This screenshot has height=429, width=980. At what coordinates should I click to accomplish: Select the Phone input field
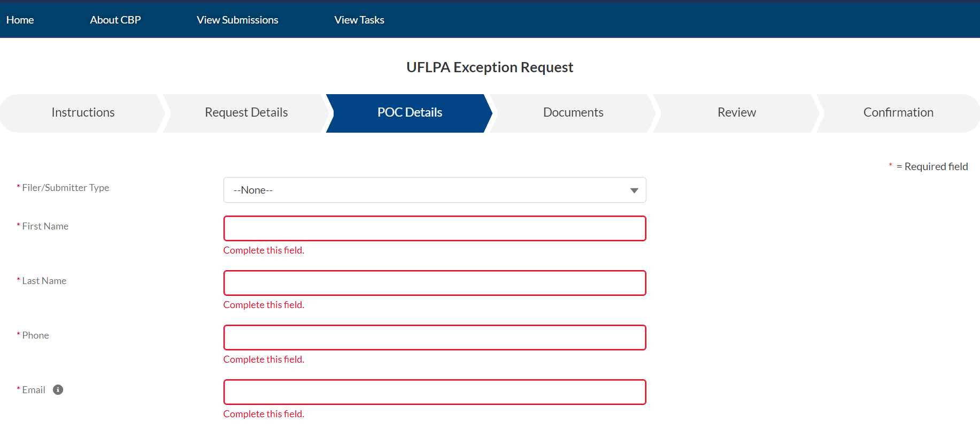coord(434,338)
